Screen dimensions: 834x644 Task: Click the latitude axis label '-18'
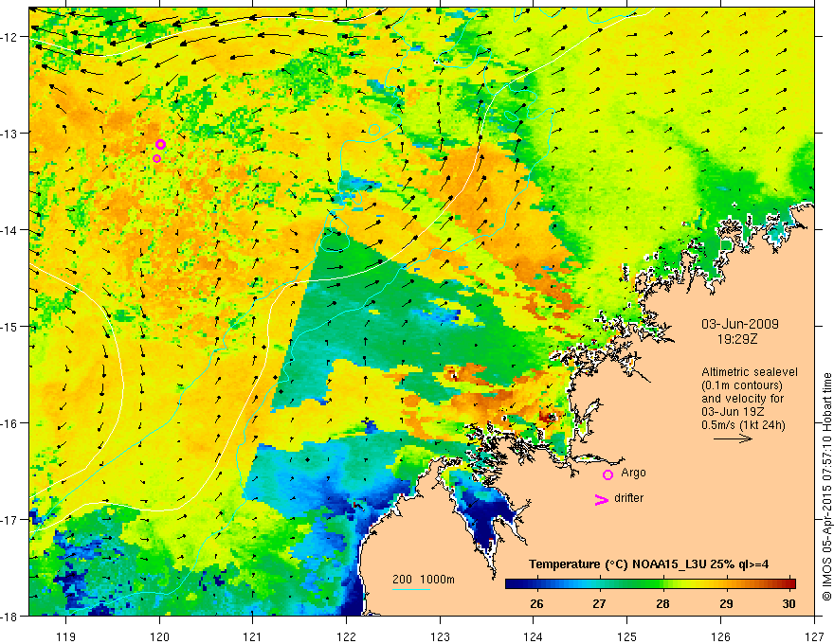(10, 616)
